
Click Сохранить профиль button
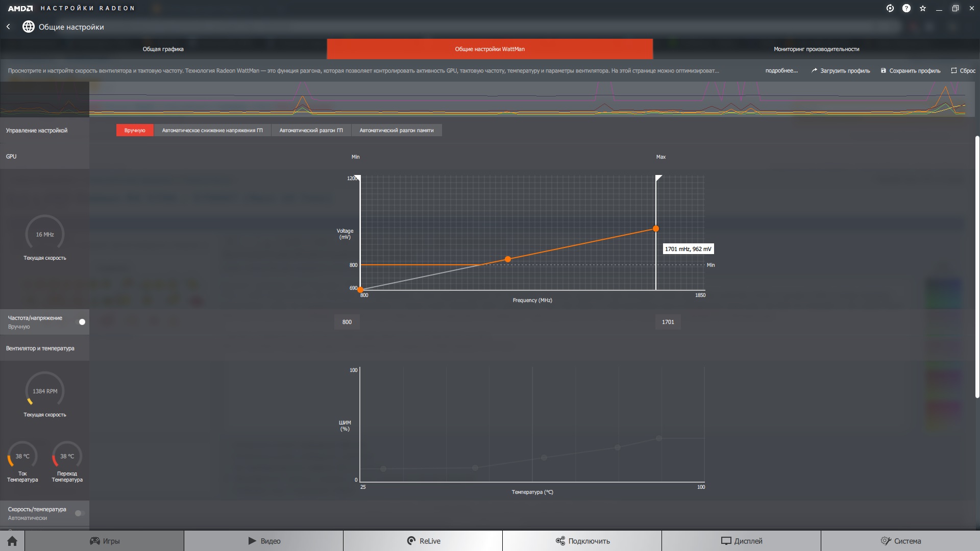[911, 70]
